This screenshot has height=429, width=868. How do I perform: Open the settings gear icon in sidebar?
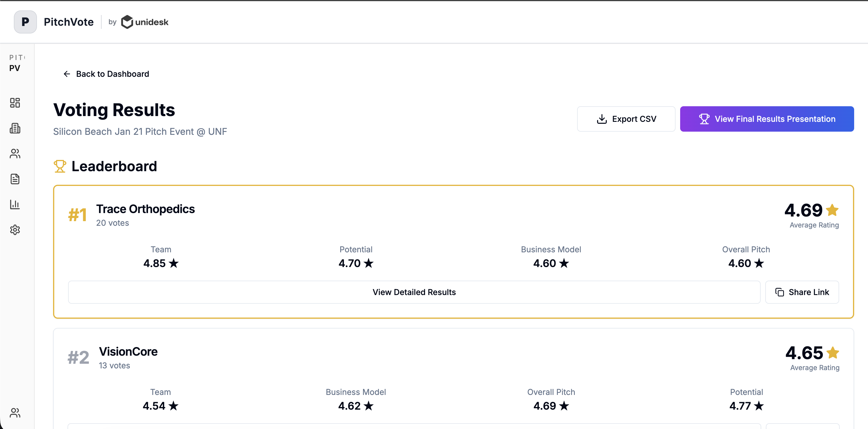(x=15, y=230)
